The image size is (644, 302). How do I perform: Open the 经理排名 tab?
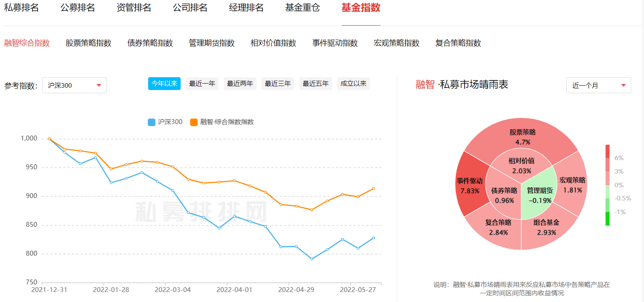246,8
